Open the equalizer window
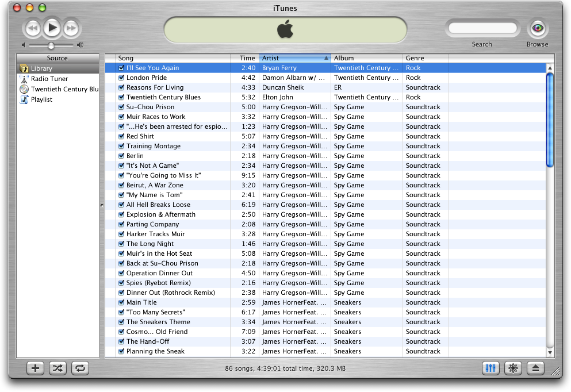571x392 pixels. pyautogui.click(x=490, y=368)
